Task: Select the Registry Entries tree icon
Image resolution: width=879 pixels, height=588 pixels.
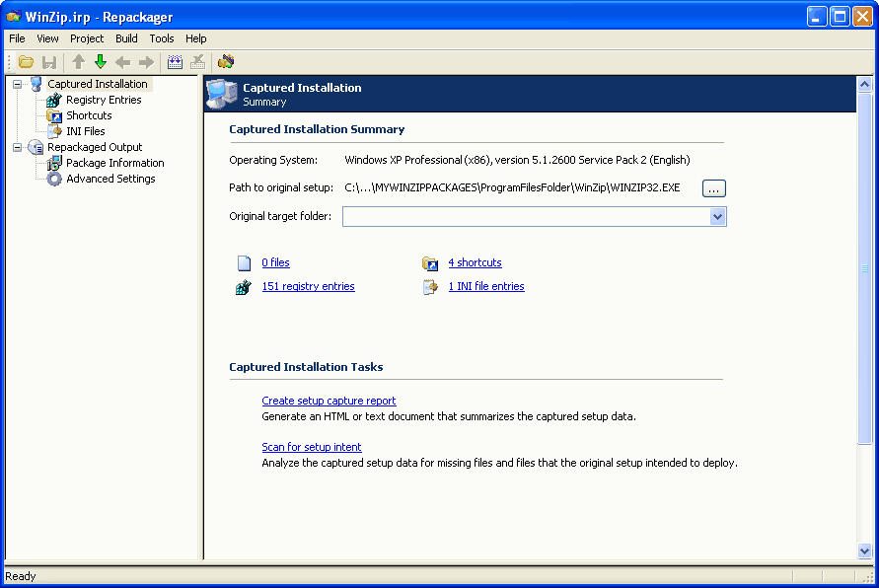Action: pyautogui.click(x=54, y=100)
